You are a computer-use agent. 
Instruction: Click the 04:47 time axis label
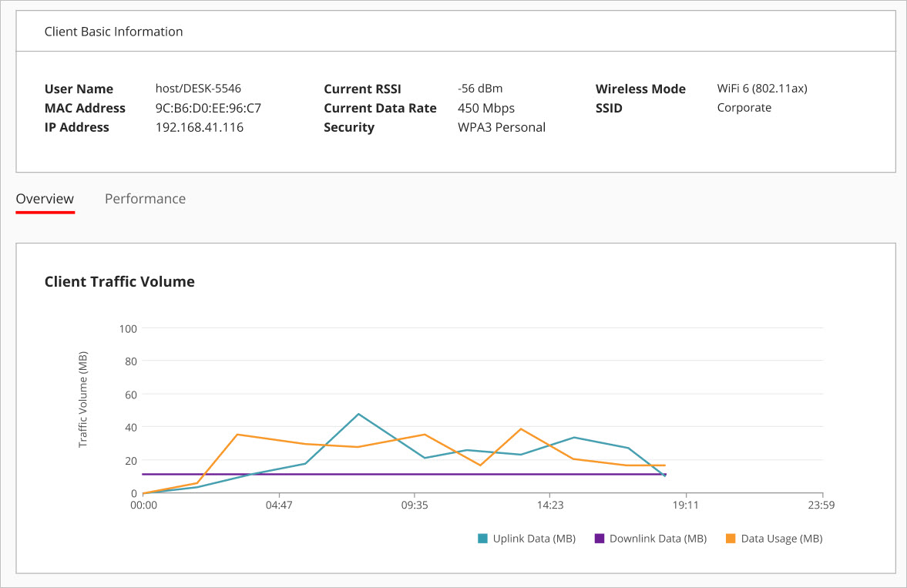coord(280,505)
